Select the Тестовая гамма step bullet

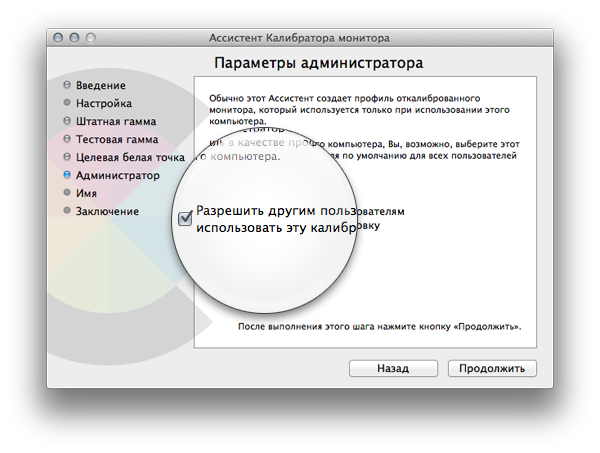67,139
